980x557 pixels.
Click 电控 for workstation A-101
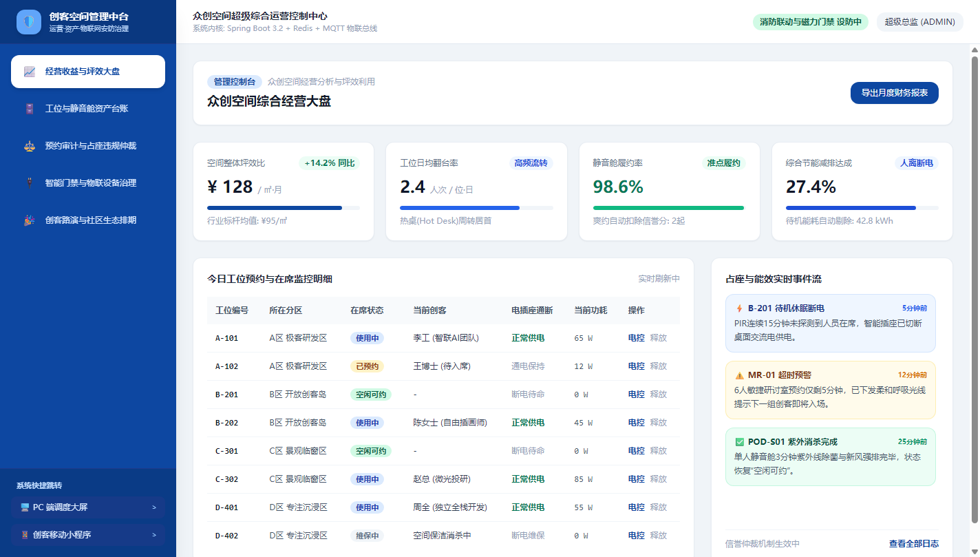pos(637,338)
